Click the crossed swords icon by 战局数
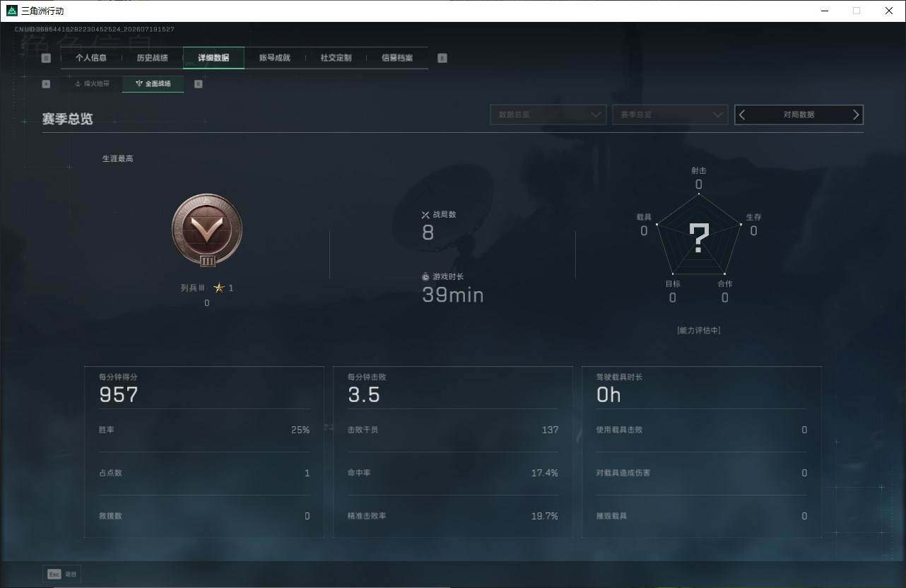906x588 pixels. 425,214
